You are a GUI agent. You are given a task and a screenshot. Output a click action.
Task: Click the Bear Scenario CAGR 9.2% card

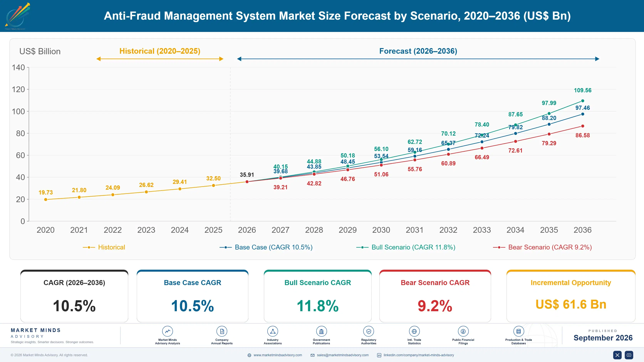pos(435,296)
